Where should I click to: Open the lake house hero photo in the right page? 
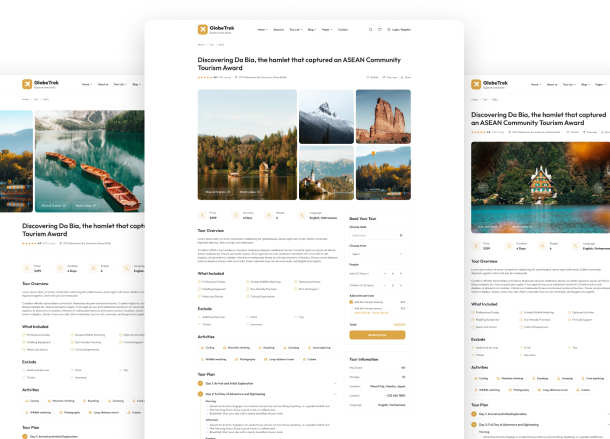click(x=540, y=188)
